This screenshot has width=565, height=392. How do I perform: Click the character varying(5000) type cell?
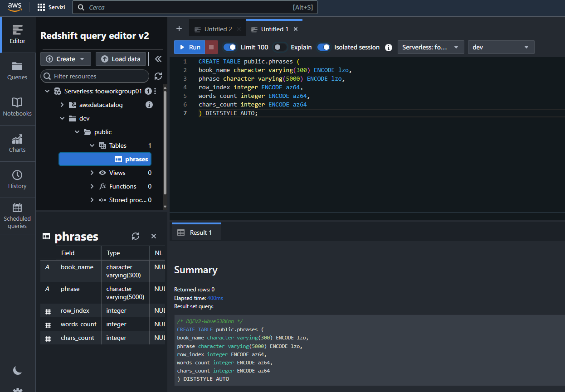pos(125,293)
